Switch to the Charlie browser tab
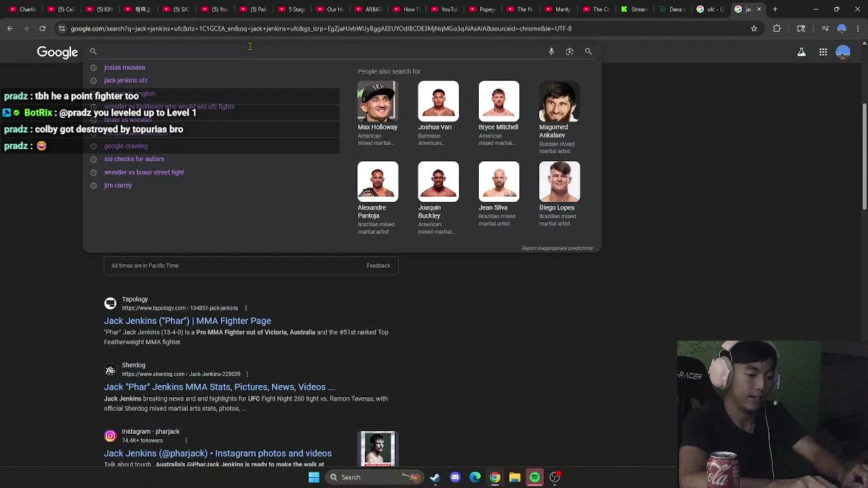This screenshot has height=488, width=868. point(22,9)
